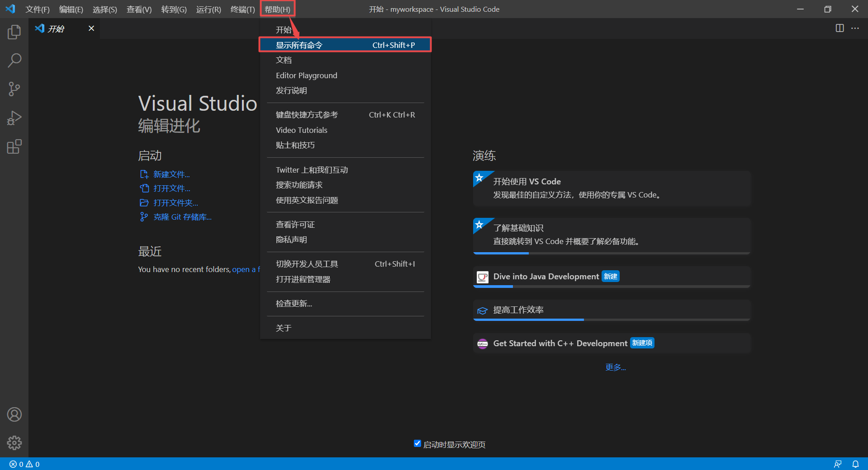This screenshot has width=868, height=470.
Task: Click the 更多... link under walkthroughs
Action: 616,367
